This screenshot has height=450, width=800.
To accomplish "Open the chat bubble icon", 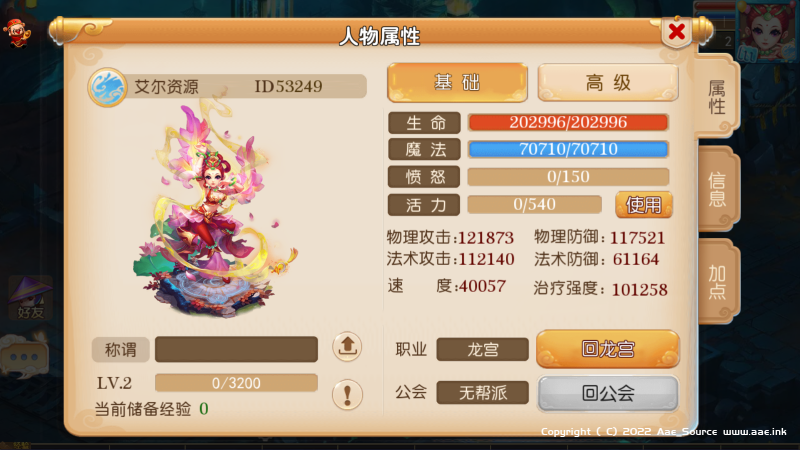I will pos(24,357).
